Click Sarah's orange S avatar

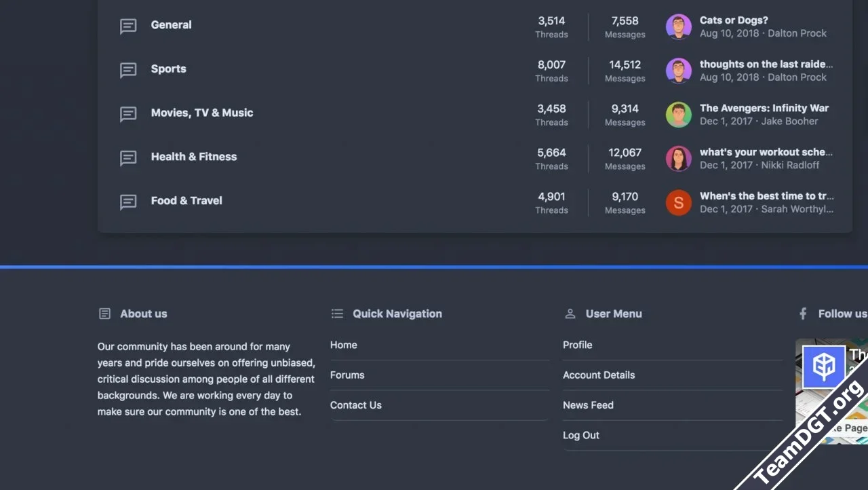678,202
